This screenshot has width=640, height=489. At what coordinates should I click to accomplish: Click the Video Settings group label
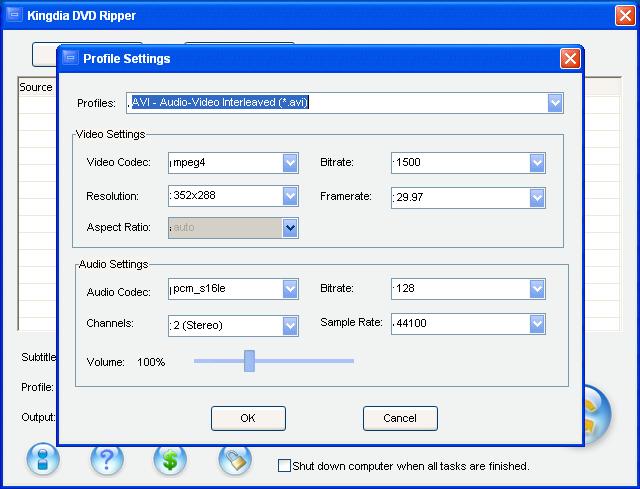(111, 134)
